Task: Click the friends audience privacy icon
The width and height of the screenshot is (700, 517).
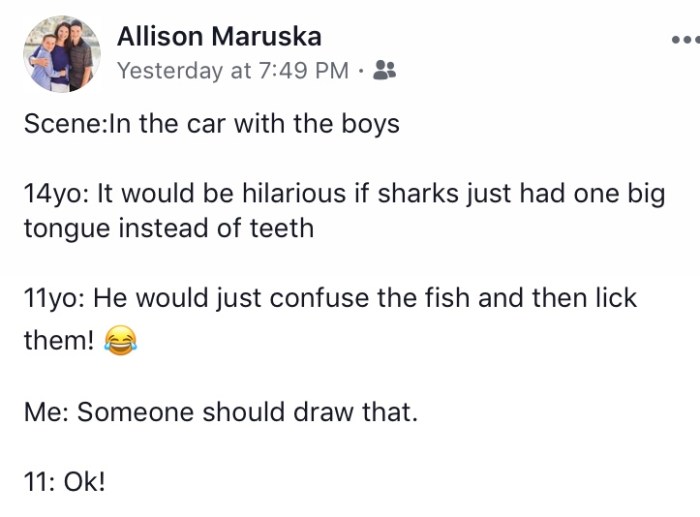Action: pos(383,71)
